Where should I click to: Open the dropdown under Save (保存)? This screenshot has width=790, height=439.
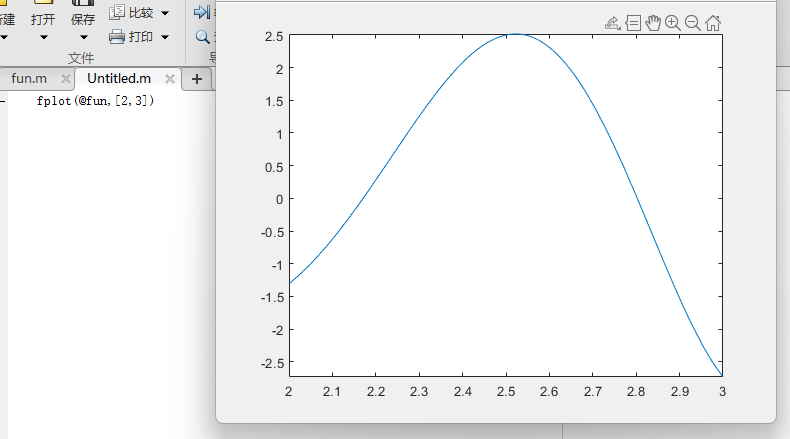(84, 37)
